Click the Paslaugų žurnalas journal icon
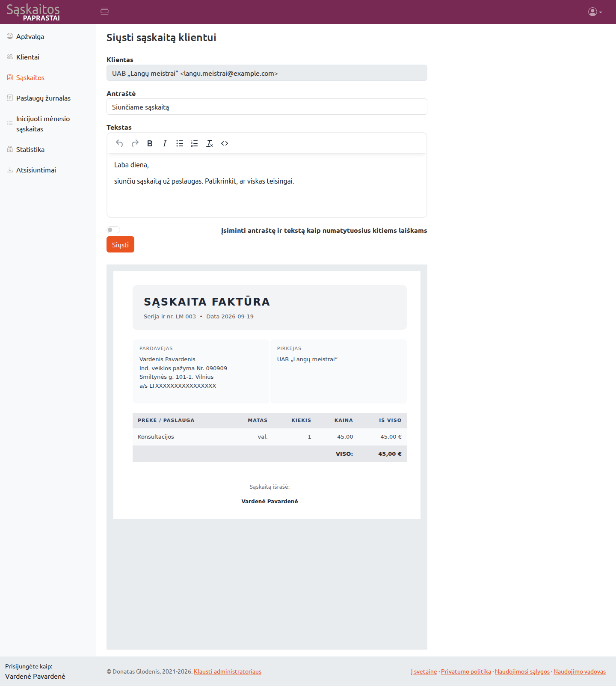The image size is (616, 686). (x=10, y=98)
